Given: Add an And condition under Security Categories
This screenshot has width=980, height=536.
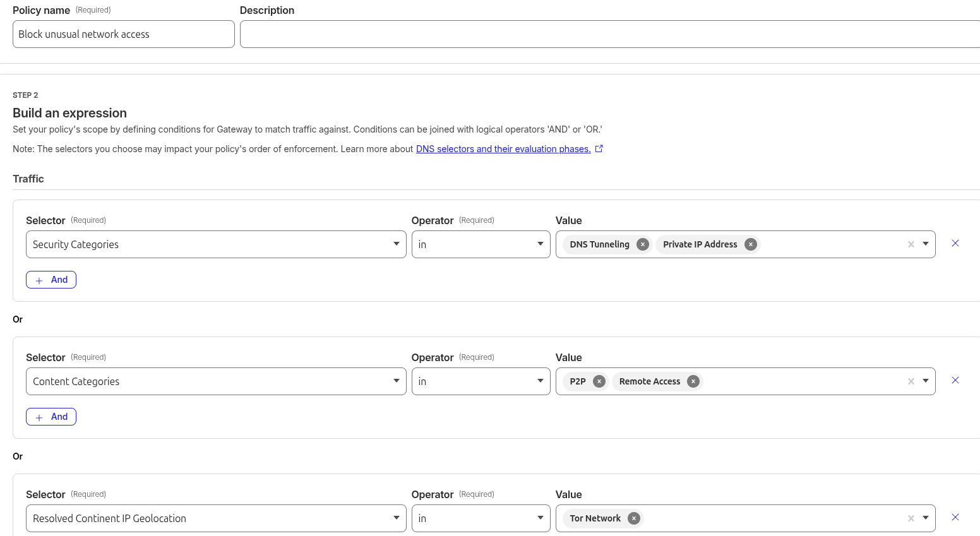Looking at the screenshot, I should tap(51, 280).
